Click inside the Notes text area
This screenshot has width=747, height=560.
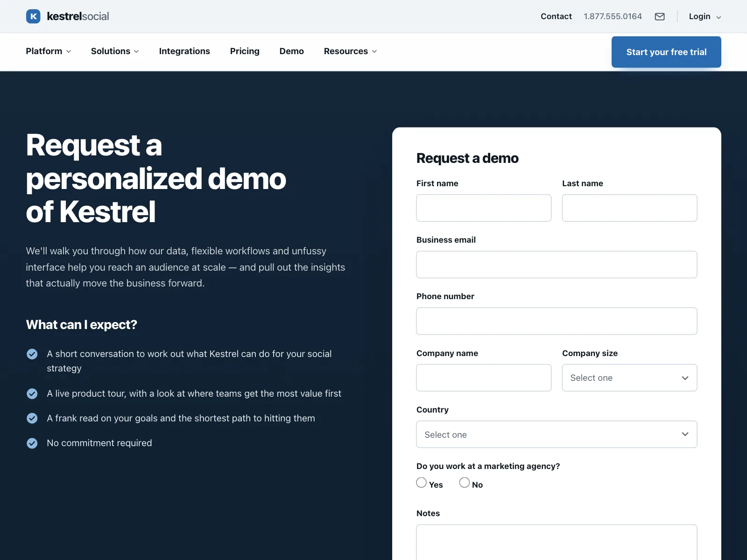(x=557, y=542)
